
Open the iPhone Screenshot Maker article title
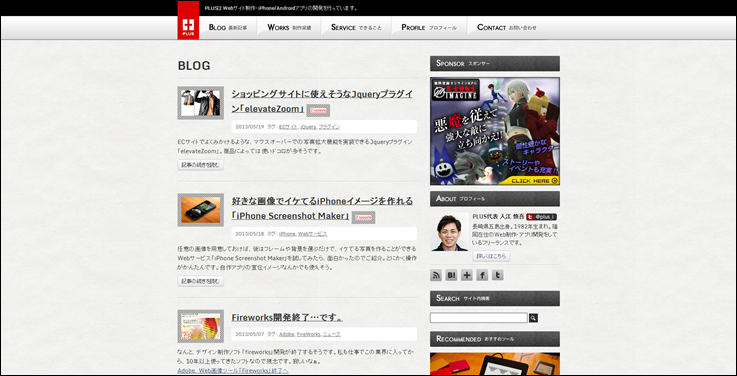coord(322,208)
